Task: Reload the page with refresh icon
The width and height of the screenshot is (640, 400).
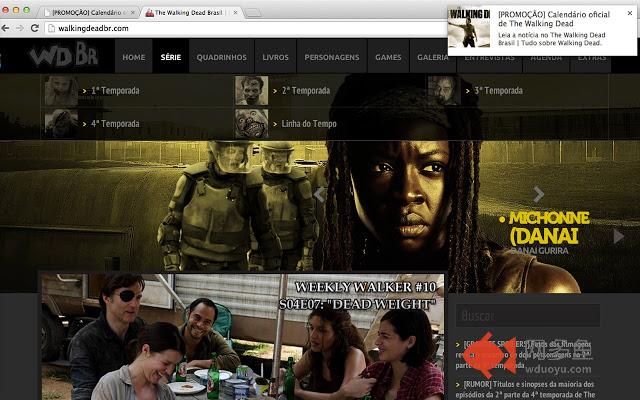Action: coord(35,28)
